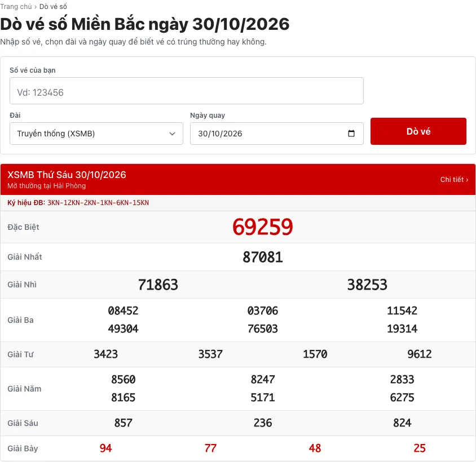476x462 pixels.
Task: Click Giải Sáu number 236
Action: click(x=263, y=423)
